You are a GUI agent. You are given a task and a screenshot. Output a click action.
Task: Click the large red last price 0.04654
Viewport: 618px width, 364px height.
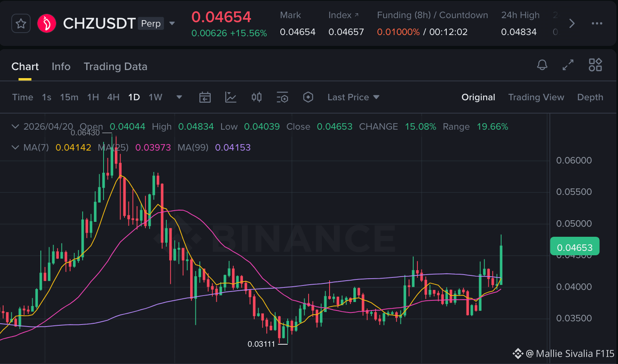coord(221,17)
